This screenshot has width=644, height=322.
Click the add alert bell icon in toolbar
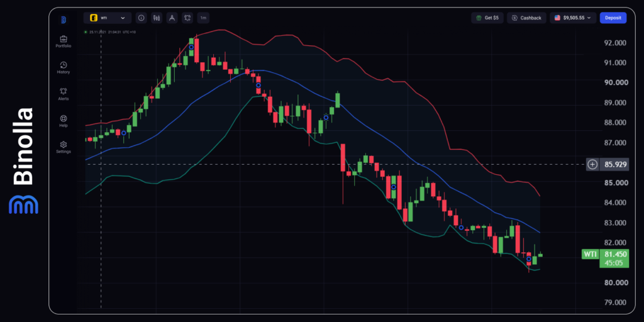pos(187,18)
